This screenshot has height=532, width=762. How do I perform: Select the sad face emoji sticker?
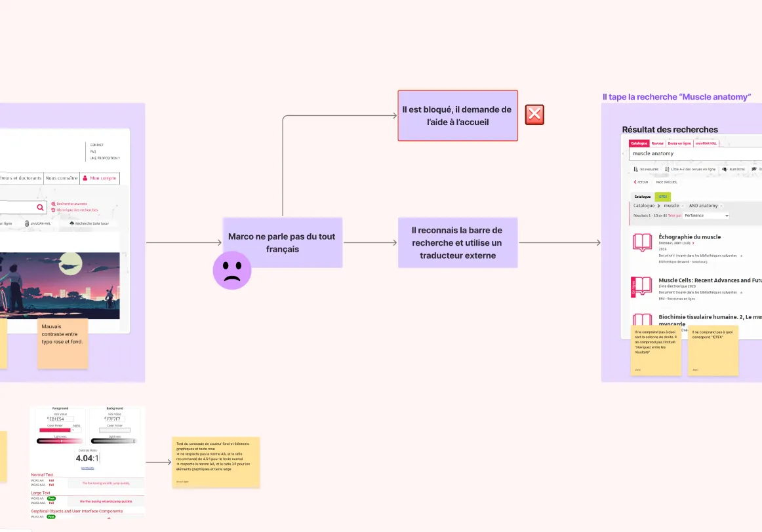point(231,271)
